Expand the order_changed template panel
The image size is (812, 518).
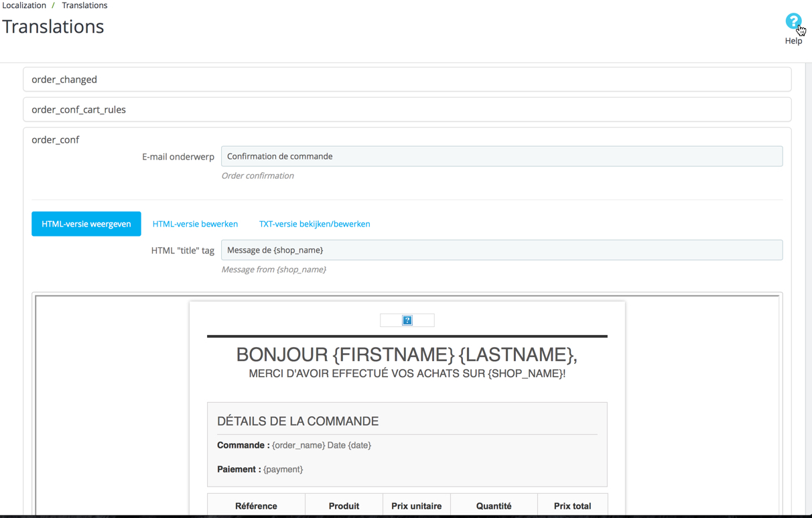pos(407,79)
